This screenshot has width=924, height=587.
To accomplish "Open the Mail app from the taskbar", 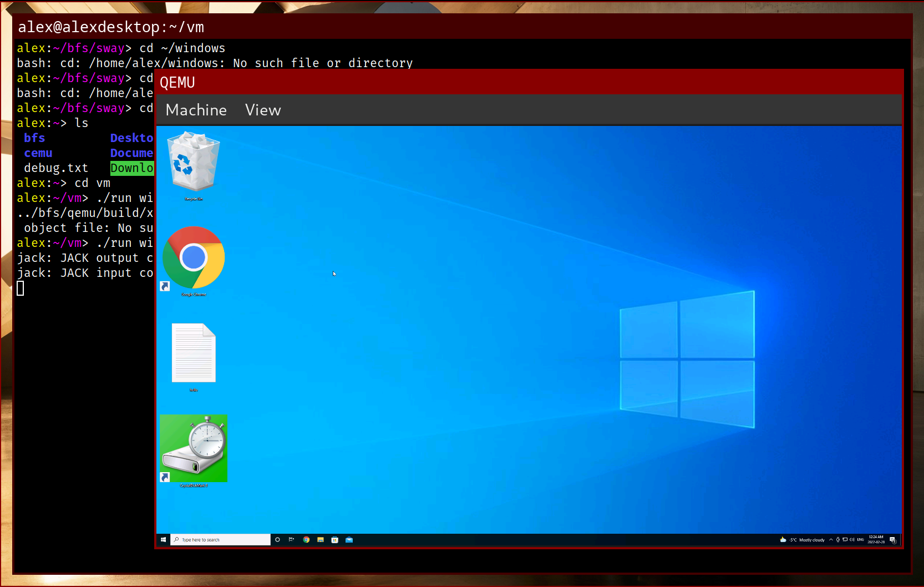I will (349, 539).
